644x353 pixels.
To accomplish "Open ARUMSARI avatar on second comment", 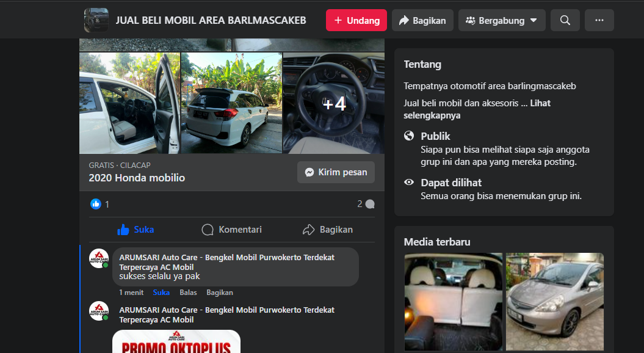I will tap(99, 311).
